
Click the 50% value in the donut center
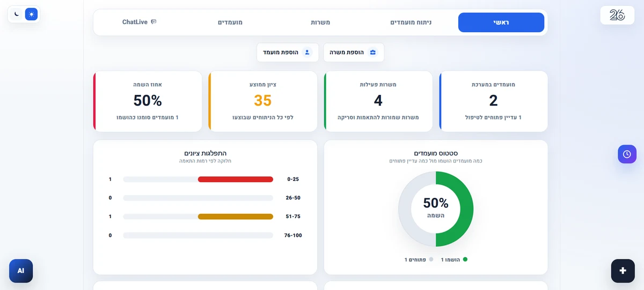(436, 203)
